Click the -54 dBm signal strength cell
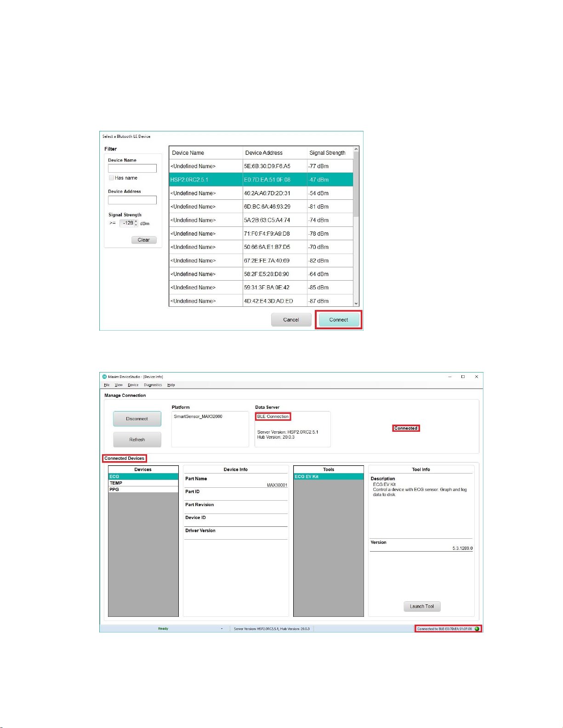This screenshot has width=563, height=728. click(x=330, y=193)
